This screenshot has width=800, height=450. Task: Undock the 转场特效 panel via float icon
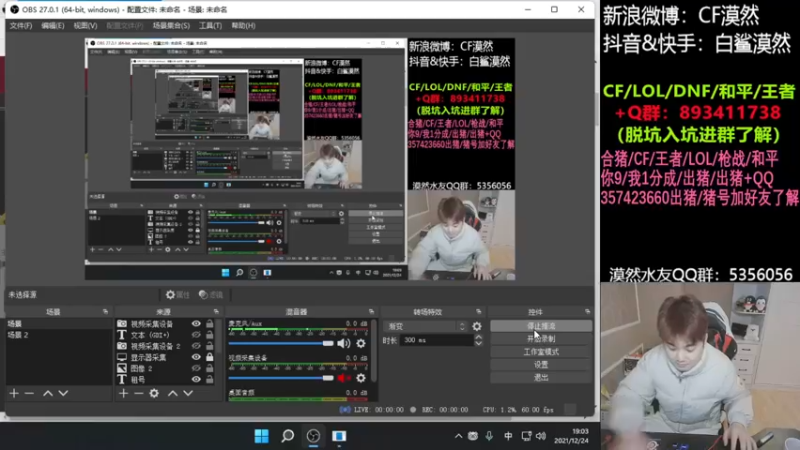pos(479,311)
